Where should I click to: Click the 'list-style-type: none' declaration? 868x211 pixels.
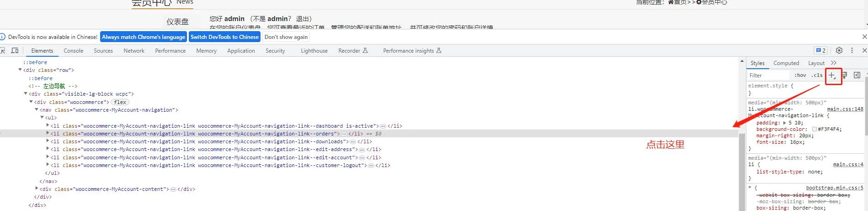[789, 172]
